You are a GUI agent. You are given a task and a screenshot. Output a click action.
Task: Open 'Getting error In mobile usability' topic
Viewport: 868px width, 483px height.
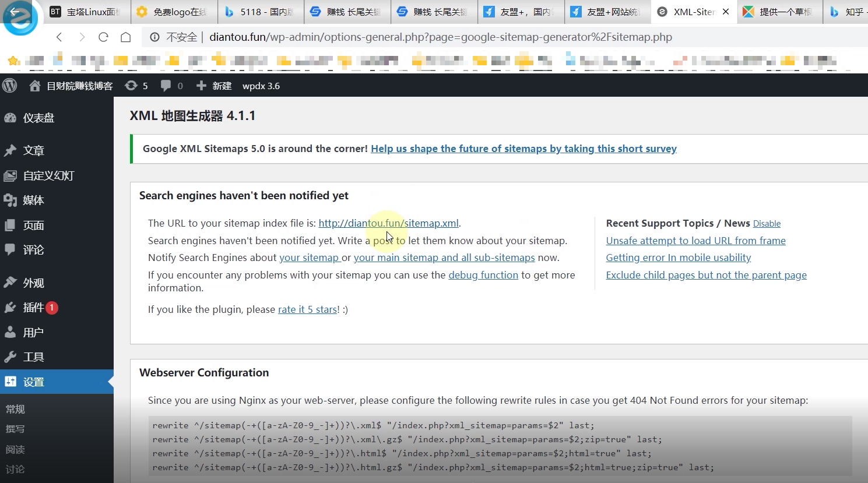coord(679,258)
